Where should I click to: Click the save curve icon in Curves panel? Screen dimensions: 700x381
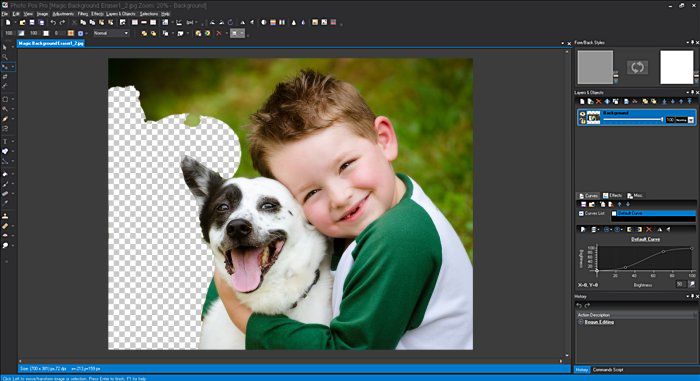pos(583,205)
